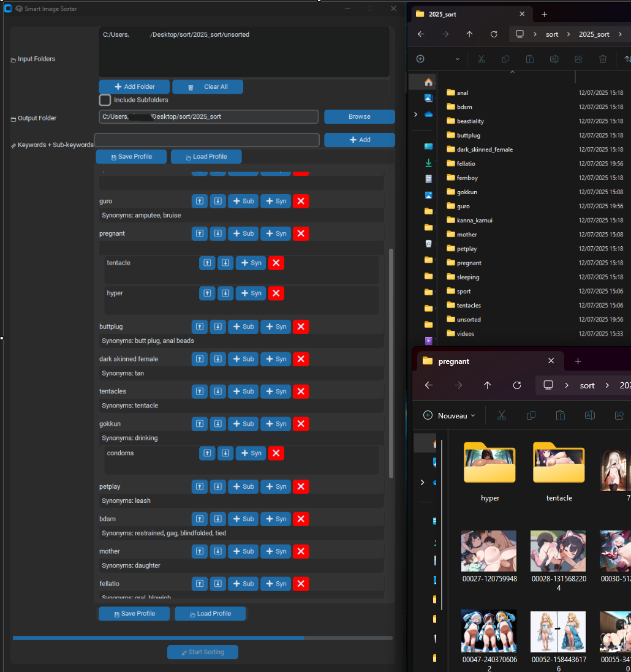
Task: Go up one level in pregnant window
Action: pyautogui.click(x=488, y=385)
